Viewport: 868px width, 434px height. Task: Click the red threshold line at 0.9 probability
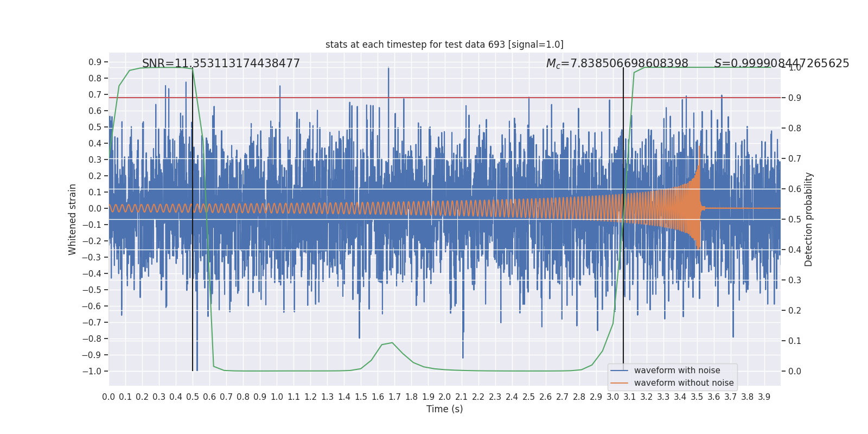(x=444, y=98)
